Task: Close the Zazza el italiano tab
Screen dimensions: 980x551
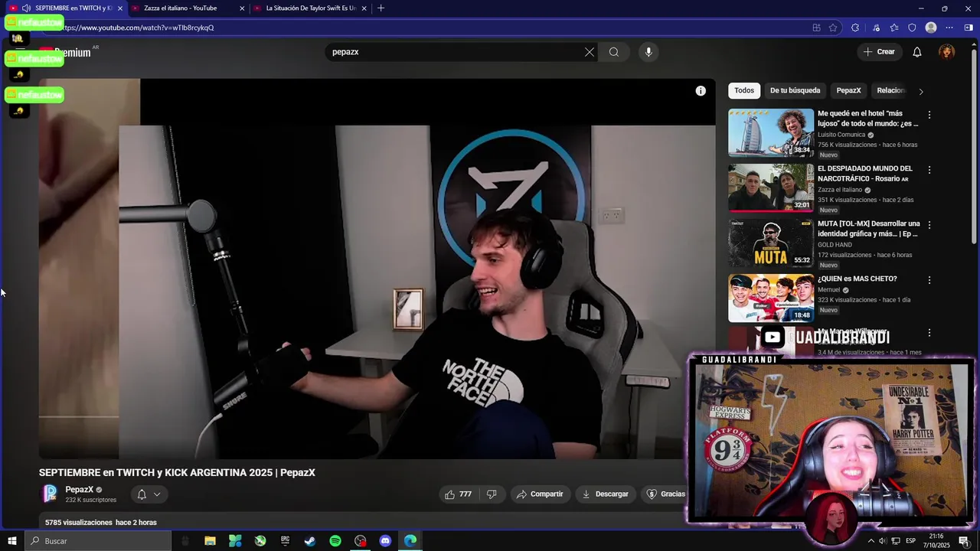Action: tap(242, 8)
